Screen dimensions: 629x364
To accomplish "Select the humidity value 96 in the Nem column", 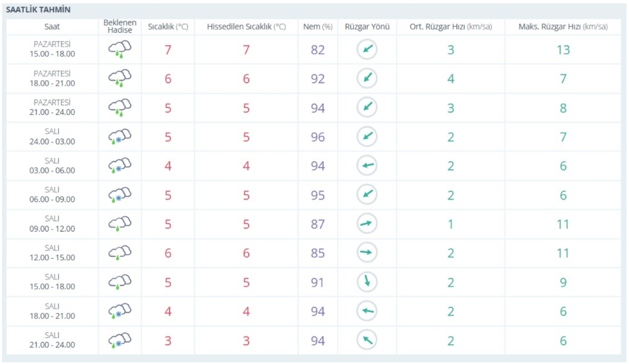I will point(318,137).
